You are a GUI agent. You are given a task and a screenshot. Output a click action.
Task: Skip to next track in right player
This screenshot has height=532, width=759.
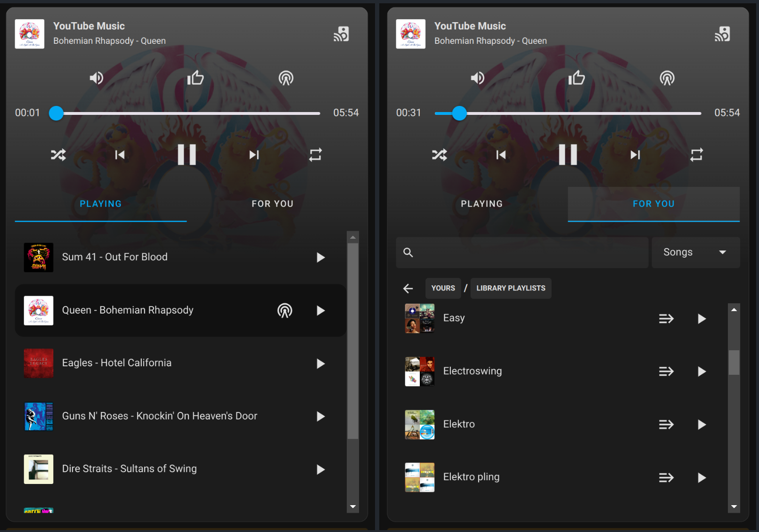click(x=636, y=154)
